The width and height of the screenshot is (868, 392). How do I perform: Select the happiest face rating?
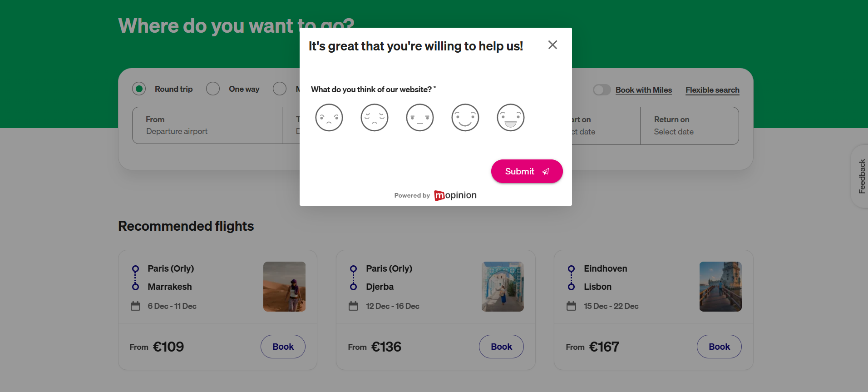tap(510, 117)
